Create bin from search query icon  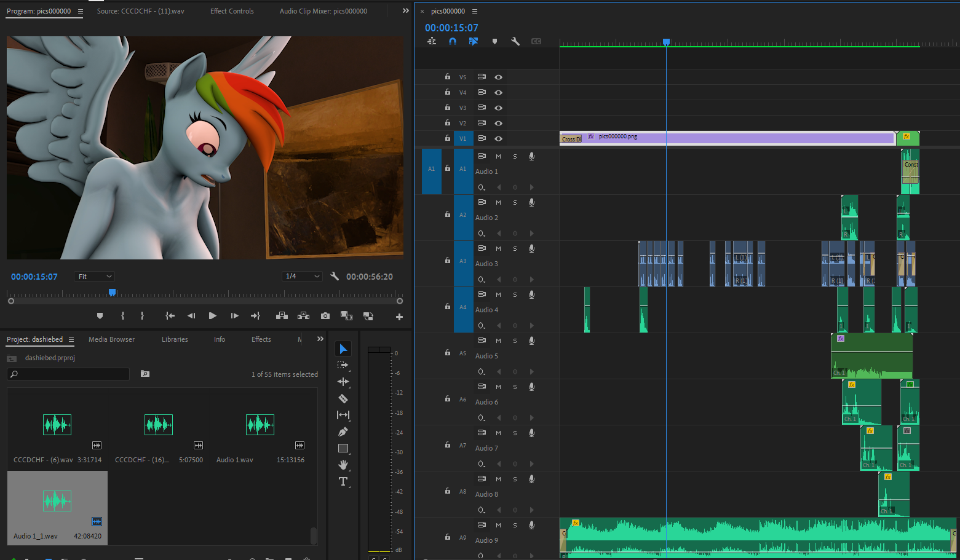(145, 374)
